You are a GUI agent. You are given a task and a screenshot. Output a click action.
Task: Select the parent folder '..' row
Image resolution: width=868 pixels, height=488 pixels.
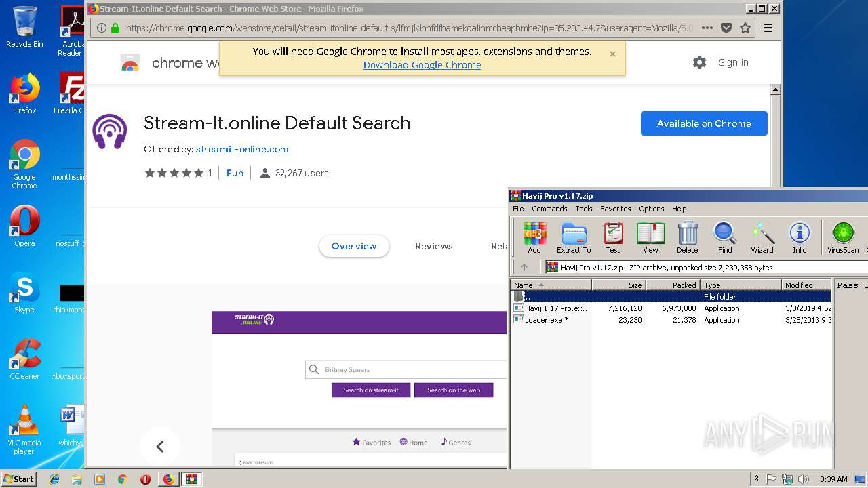pos(671,297)
